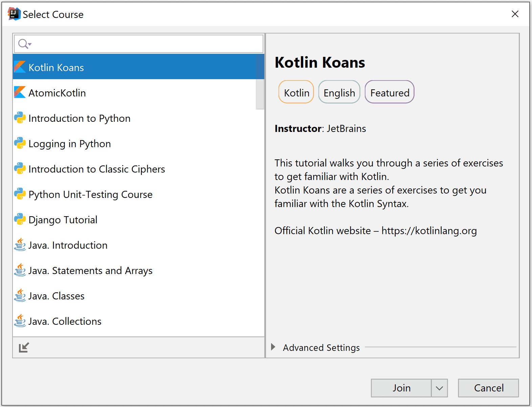Click Java icon beside Java. Introduction
The width and height of the screenshot is (532, 407).
(x=20, y=245)
